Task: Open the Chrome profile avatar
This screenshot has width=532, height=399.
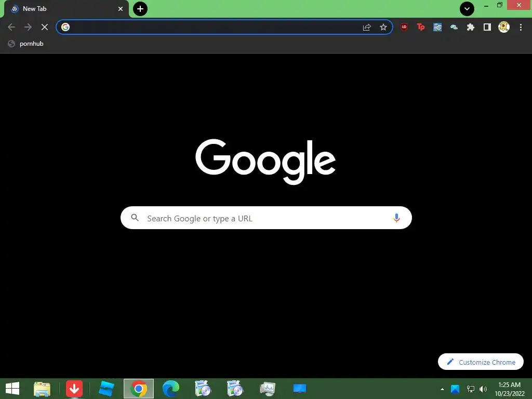Action: tap(504, 27)
